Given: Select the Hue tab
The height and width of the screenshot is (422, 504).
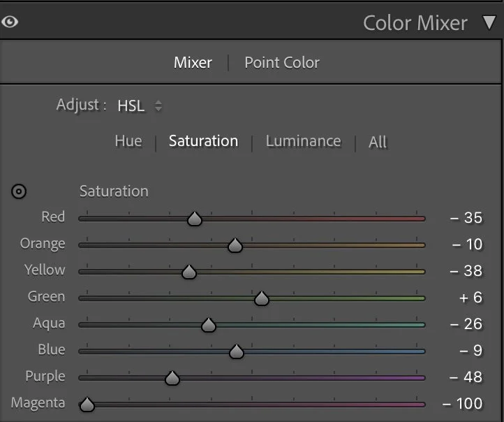Looking at the screenshot, I should (x=128, y=141).
